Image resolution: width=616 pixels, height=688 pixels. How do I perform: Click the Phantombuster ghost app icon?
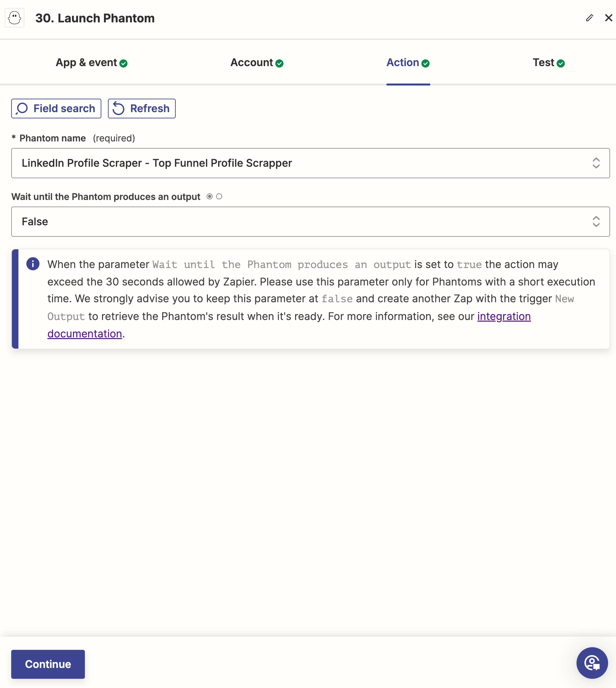(x=14, y=18)
